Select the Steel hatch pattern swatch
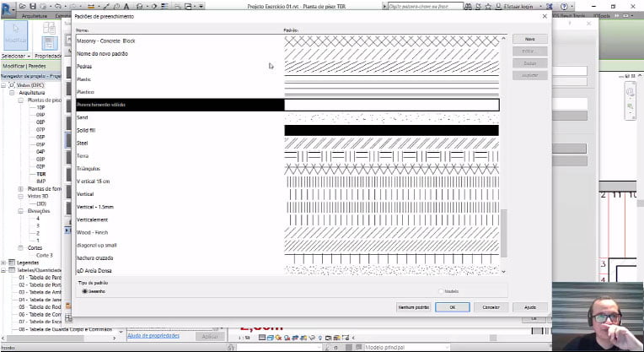This screenshot has width=644, height=352. [391, 144]
